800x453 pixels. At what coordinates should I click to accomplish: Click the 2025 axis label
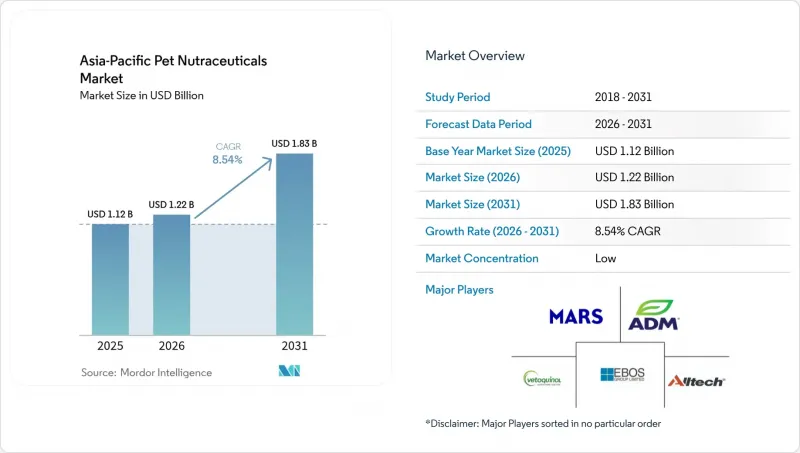pyautogui.click(x=110, y=346)
